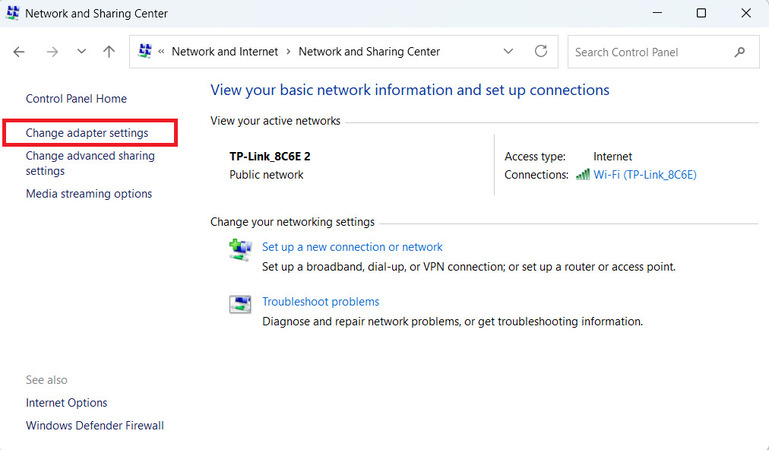Open Windows Defender Firewall link
The width and height of the screenshot is (769, 450).
(95, 426)
